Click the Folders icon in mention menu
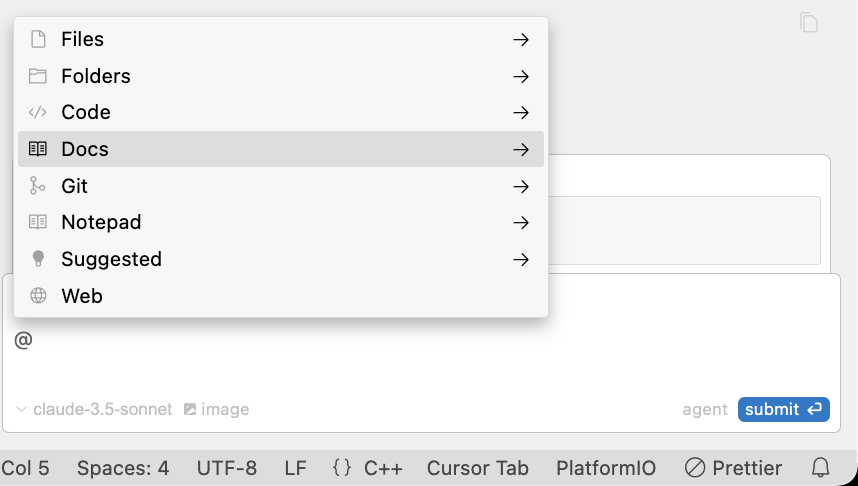Image resolution: width=858 pixels, height=486 pixels. [38, 76]
